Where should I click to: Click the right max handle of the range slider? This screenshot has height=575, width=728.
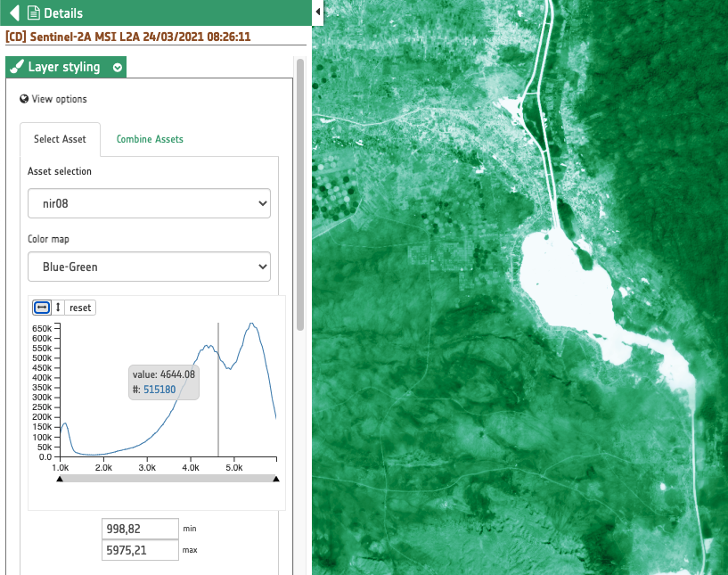point(276,479)
